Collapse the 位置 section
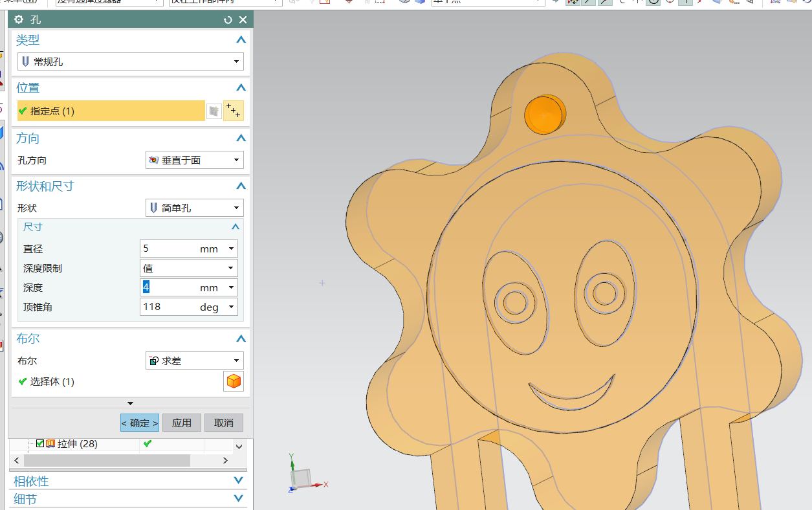Screen dimensions: 812x510 click(x=241, y=87)
